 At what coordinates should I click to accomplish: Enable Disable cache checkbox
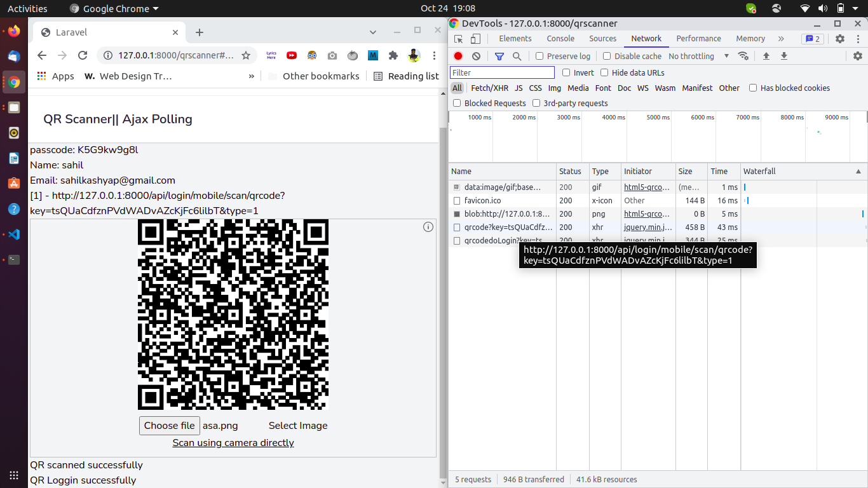tap(607, 56)
